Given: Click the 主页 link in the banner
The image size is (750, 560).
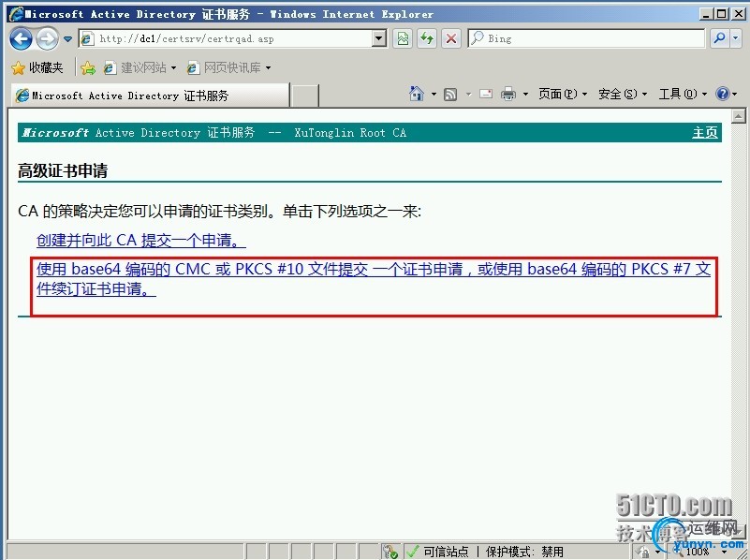Looking at the screenshot, I should click(705, 132).
